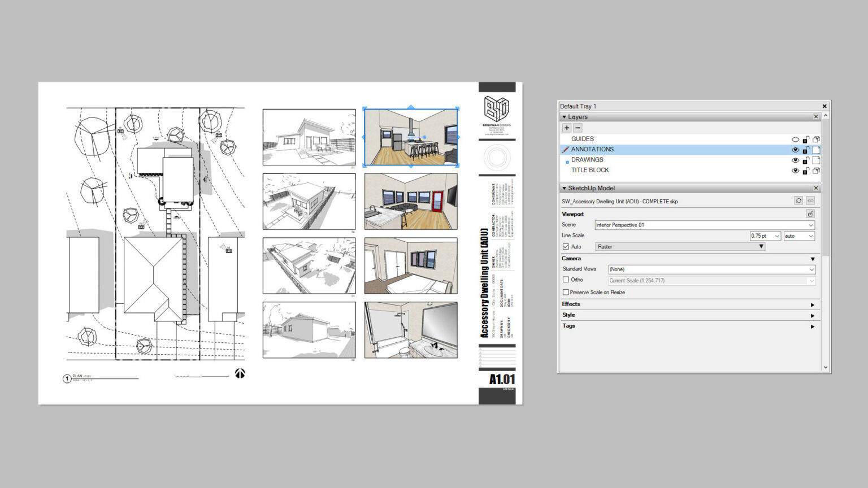Click the stacked pages icon beside GUIDES
This screenshot has width=868, height=488.
[x=816, y=139]
